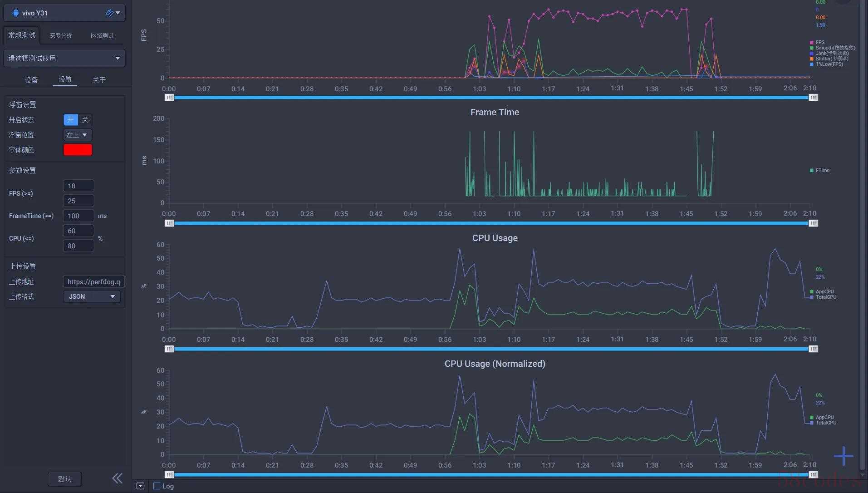Viewport: 868px width, 493px height.
Task: Click the vertical scrollbar on the right edge
Action: point(863,234)
